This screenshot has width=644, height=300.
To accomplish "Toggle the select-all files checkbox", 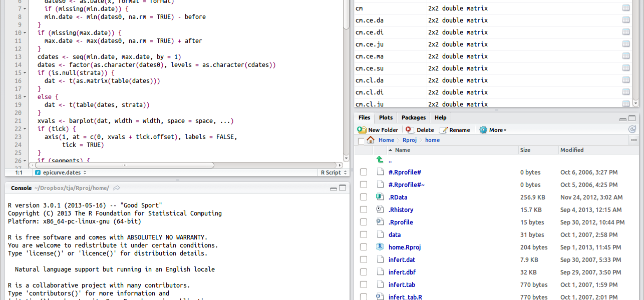I will coord(362,141).
